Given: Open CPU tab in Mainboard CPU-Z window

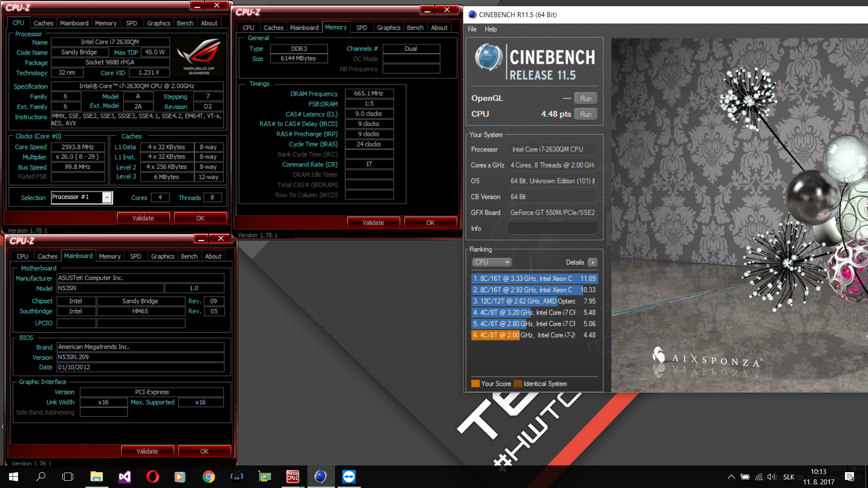Looking at the screenshot, I should pos(23,256).
